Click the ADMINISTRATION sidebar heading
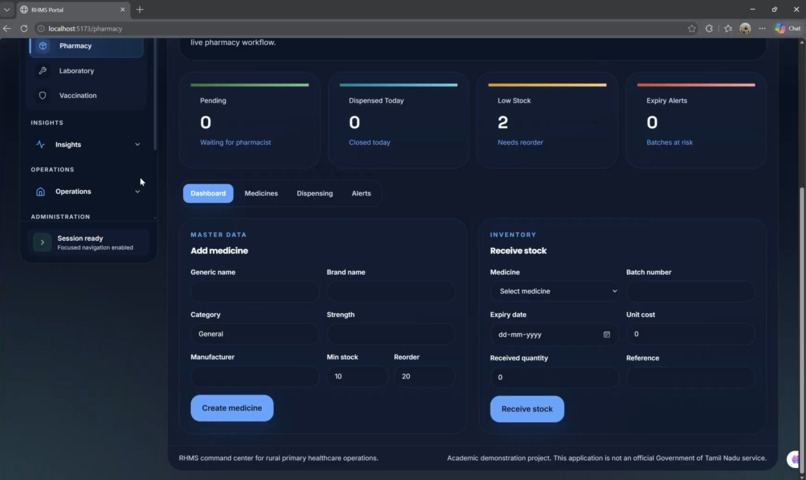Screen dimensions: 806x480 point(61,217)
